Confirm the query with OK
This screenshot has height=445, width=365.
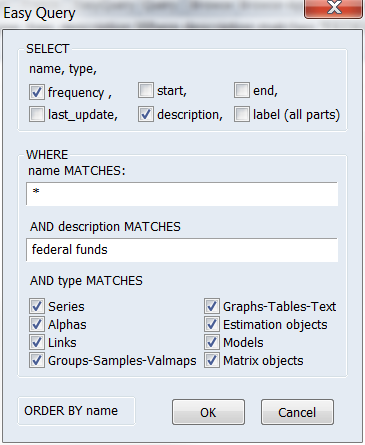pos(208,412)
